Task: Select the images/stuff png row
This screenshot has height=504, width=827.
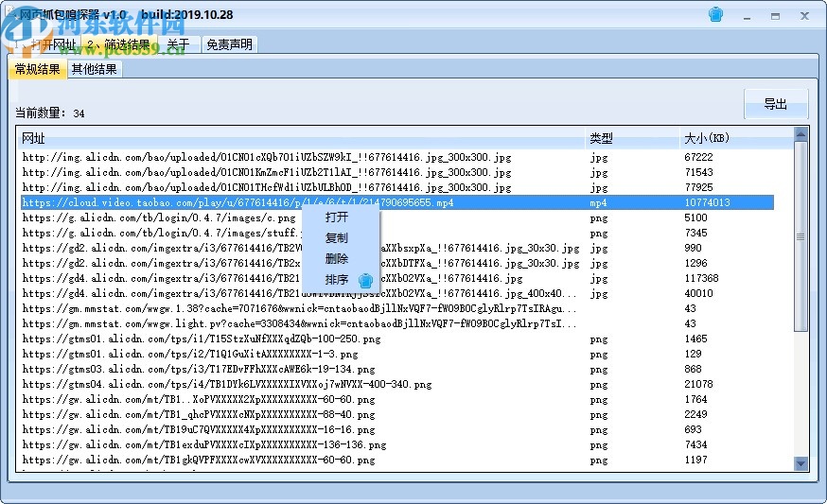Action: click(x=397, y=233)
